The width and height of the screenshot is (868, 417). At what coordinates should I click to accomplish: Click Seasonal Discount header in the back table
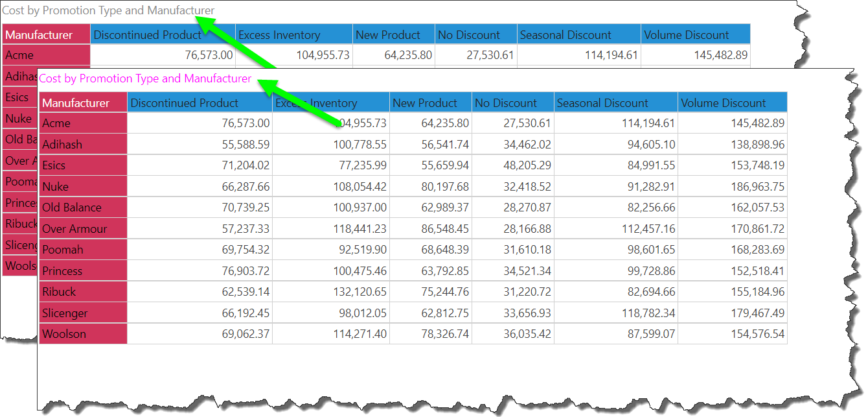(579, 35)
